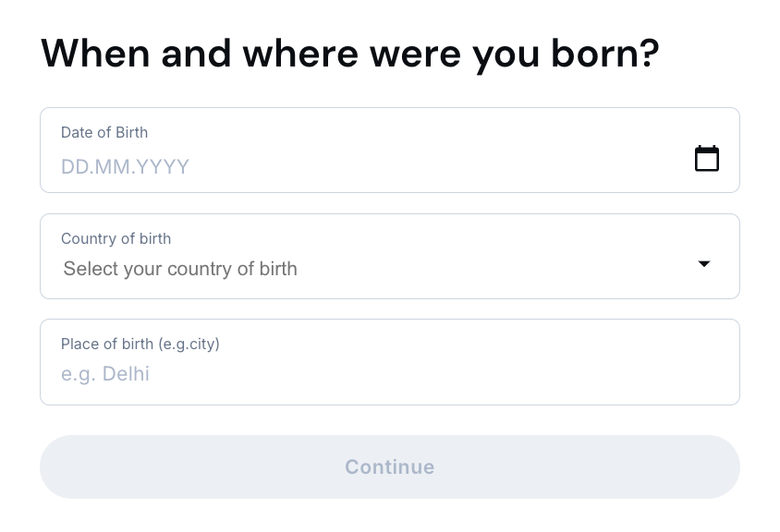
Task: Submit the form with Continue
Action: (x=389, y=466)
